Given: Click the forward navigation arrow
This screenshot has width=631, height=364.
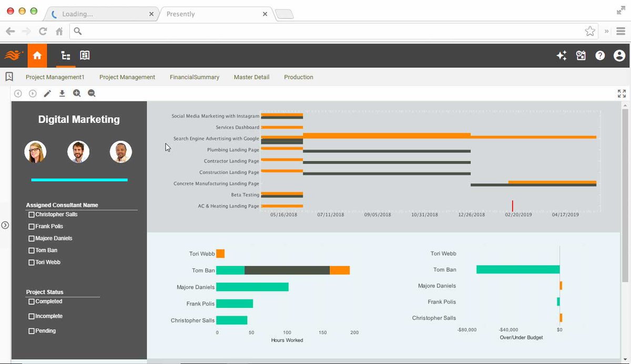Looking at the screenshot, I should 32,93.
